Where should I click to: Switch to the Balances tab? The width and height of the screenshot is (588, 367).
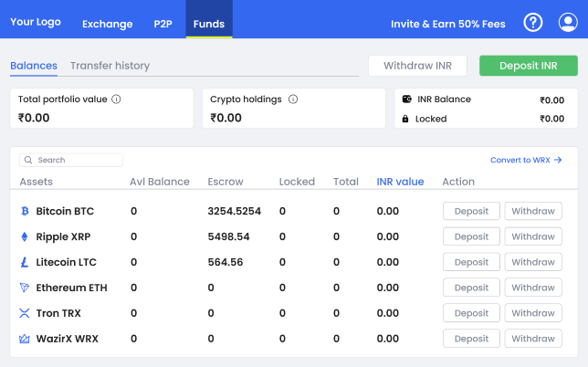coord(34,66)
